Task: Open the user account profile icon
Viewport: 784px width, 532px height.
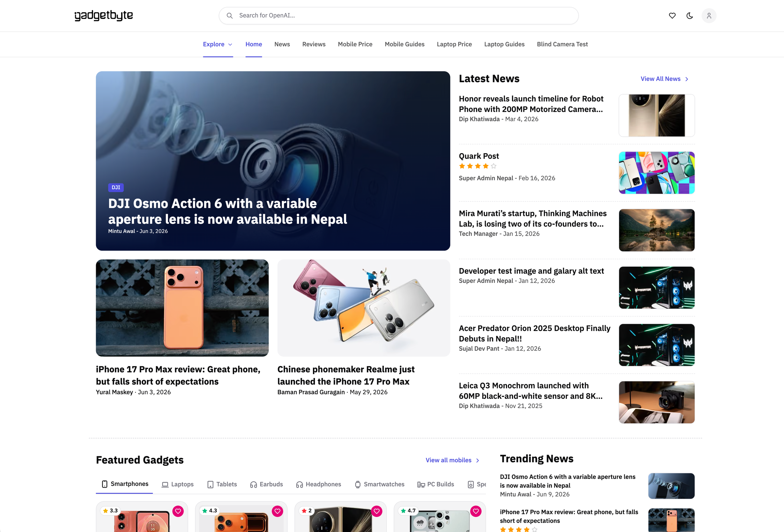Action: click(x=709, y=16)
